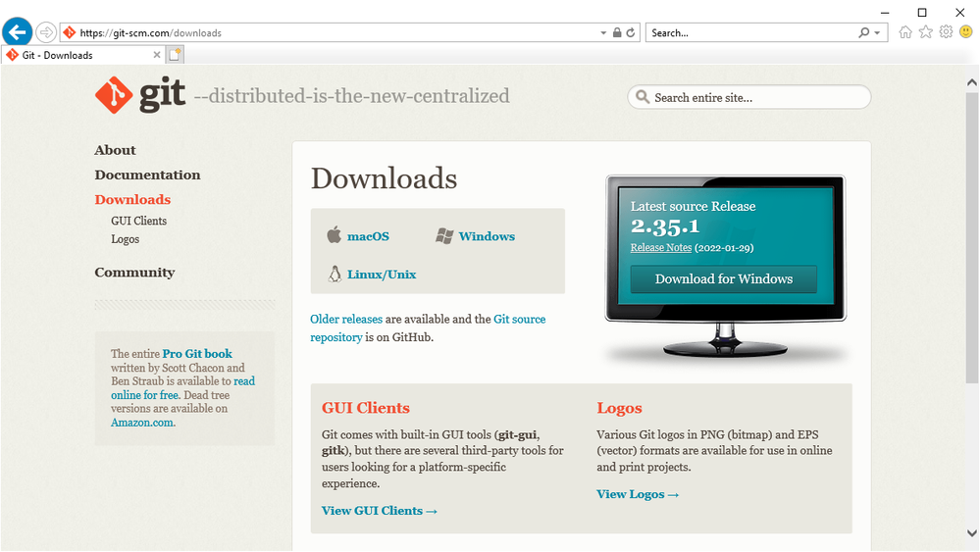980x552 pixels.
Task: Click the security lock icon
Action: tap(617, 32)
